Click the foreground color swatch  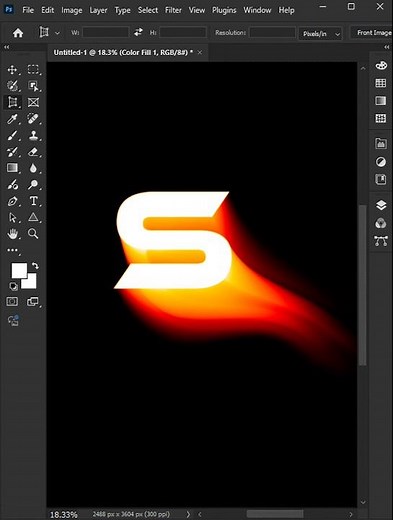[x=19, y=270]
